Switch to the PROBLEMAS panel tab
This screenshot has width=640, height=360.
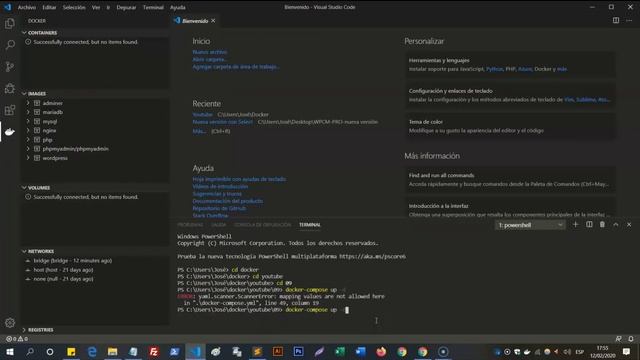[190, 225]
